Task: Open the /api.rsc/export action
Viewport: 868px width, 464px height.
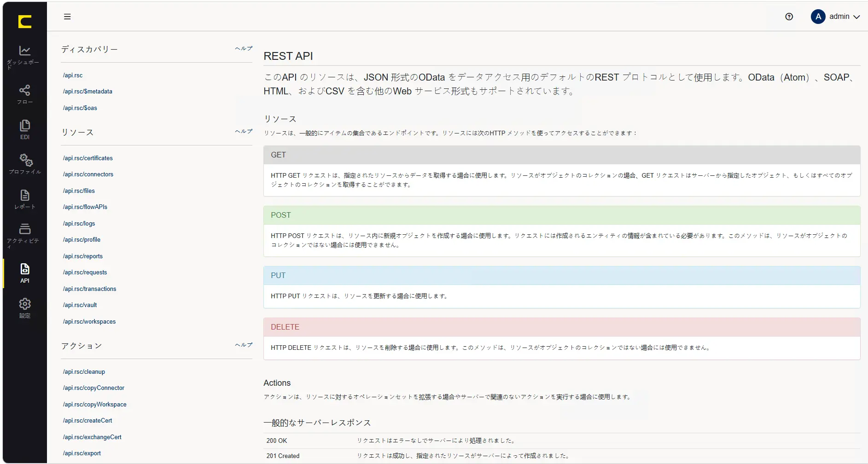Action: pyautogui.click(x=82, y=453)
